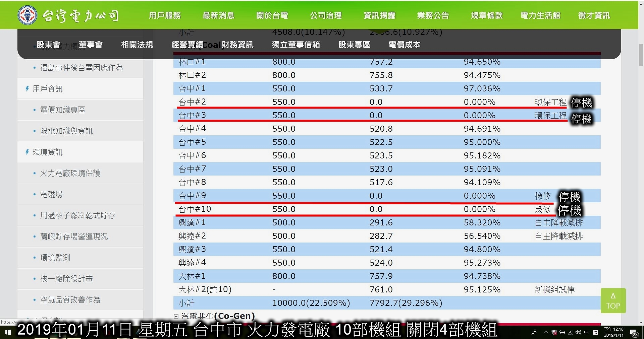Image resolution: width=644 pixels, height=339 pixels.
Task: Select 董事會 in the dark submenu
Action: (x=91, y=45)
